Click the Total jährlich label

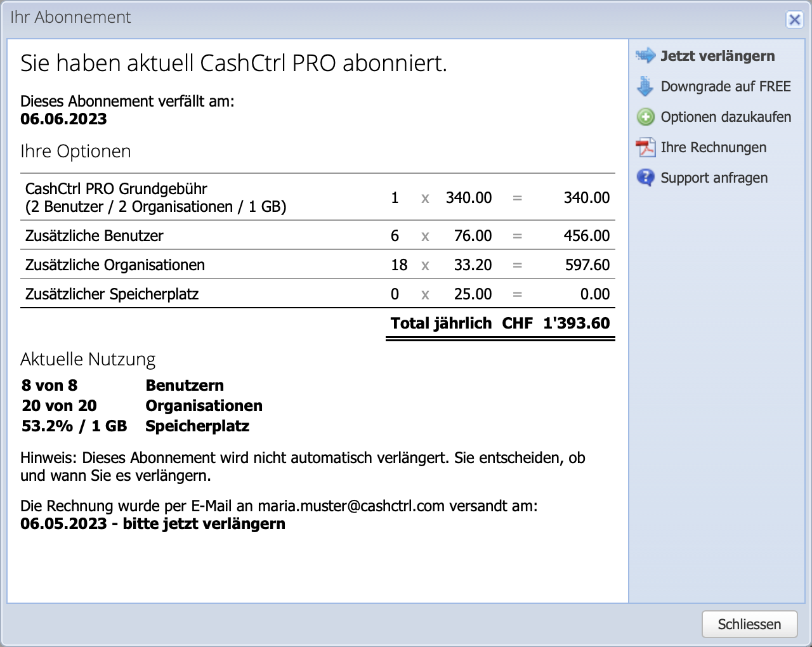tap(442, 323)
